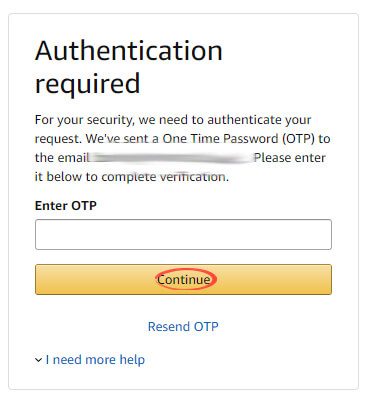Click the word required in the heading
The width and height of the screenshot is (372, 408).
coord(87,83)
